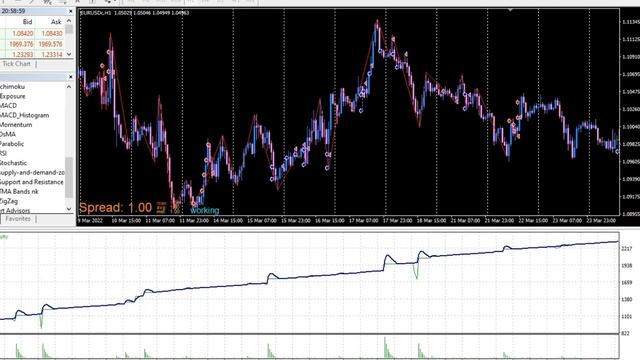Select the Ichimoku indicator
Image resolution: width=640 pixels, height=360 pixels.
pyautogui.click(x=12, y=87)
